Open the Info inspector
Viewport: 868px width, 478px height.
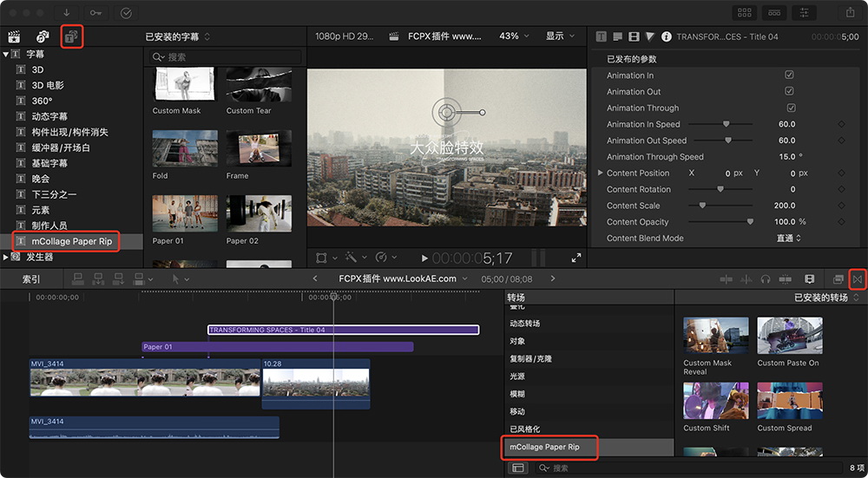pyautogui.click(x=667, y=36)
